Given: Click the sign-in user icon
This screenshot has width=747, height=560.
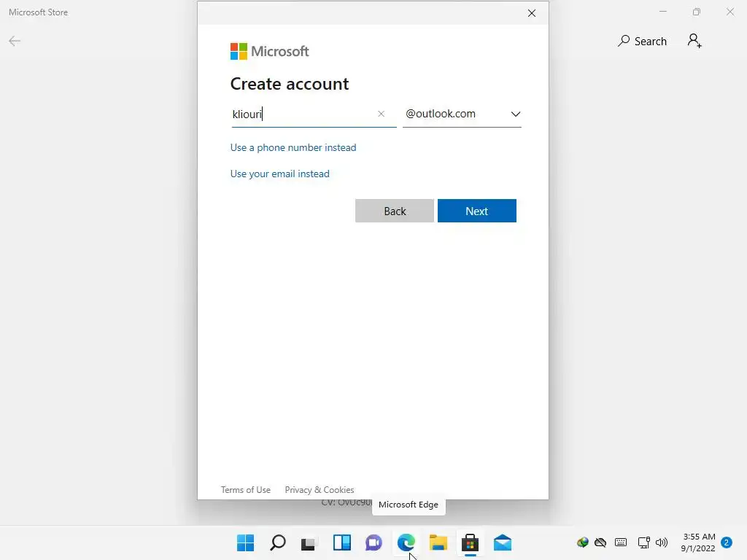Looking at the screenshot, I should pos(694,41).
